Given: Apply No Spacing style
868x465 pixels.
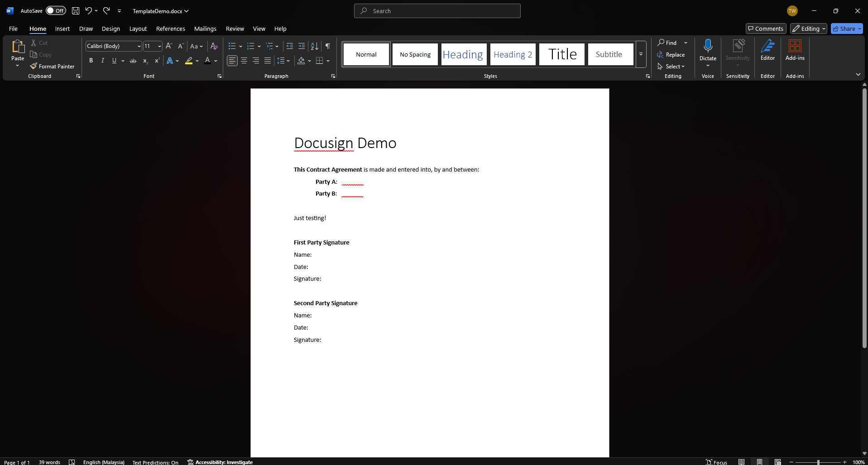Looking at the screenshot, I should tap(415, 54).
